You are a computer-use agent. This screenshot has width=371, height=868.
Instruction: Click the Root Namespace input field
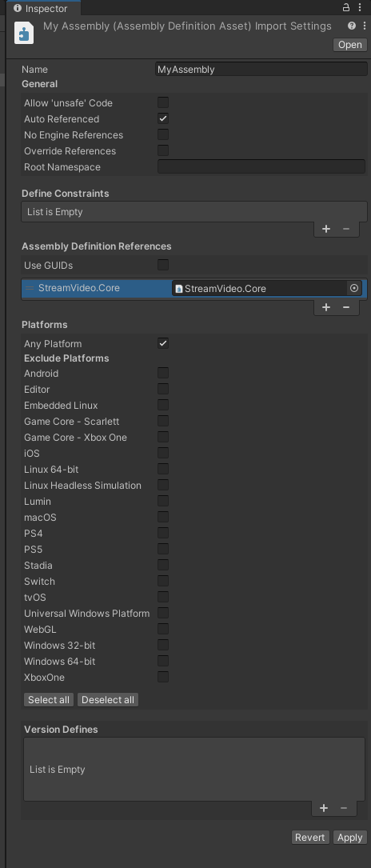pyautogui.click(x=261, y=166)
